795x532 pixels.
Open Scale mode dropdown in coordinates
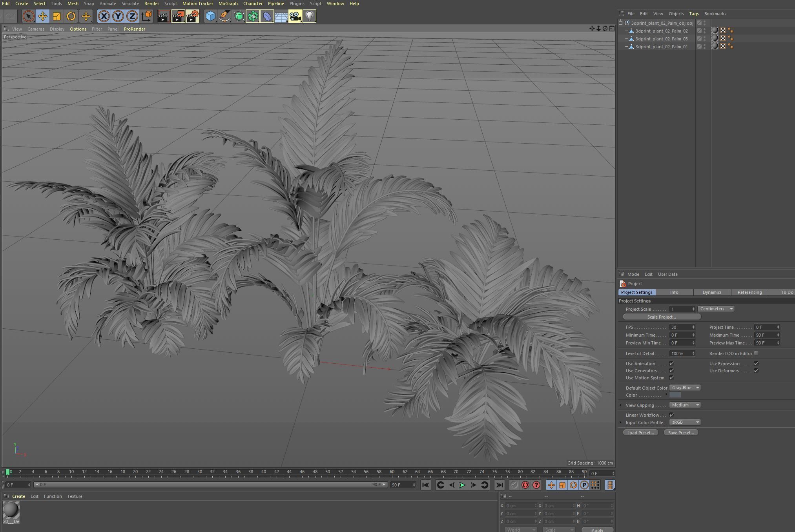pos(559,529)
